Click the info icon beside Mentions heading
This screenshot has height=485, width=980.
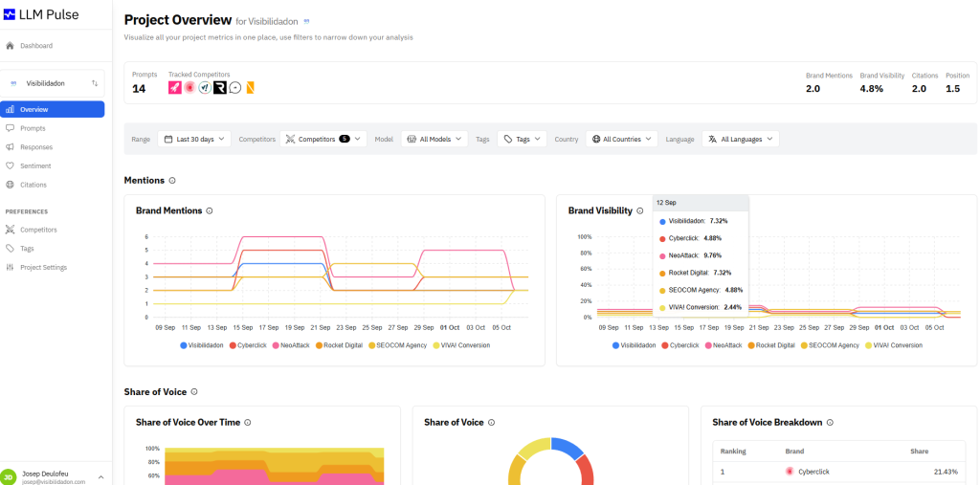(x=172, y=180)
